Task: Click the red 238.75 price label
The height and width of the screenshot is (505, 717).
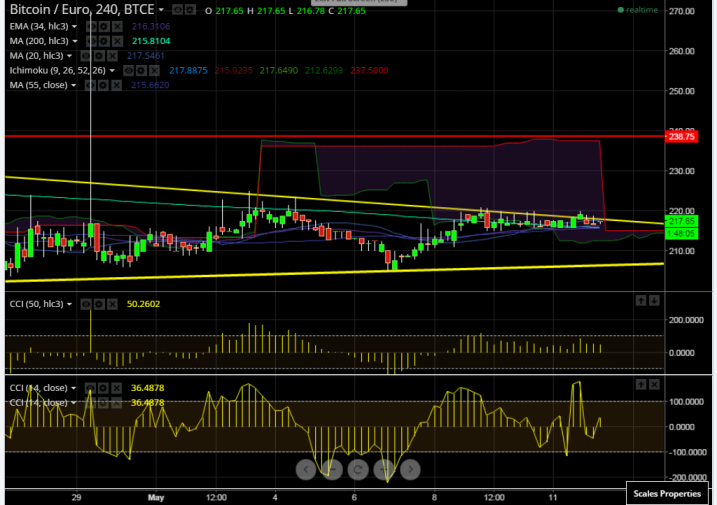Action: [x=681, y=136]
